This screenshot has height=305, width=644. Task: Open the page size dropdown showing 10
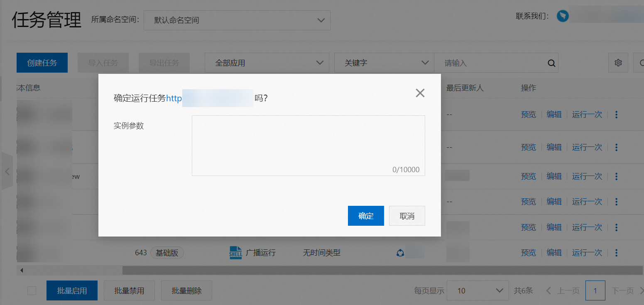point(478,290)
